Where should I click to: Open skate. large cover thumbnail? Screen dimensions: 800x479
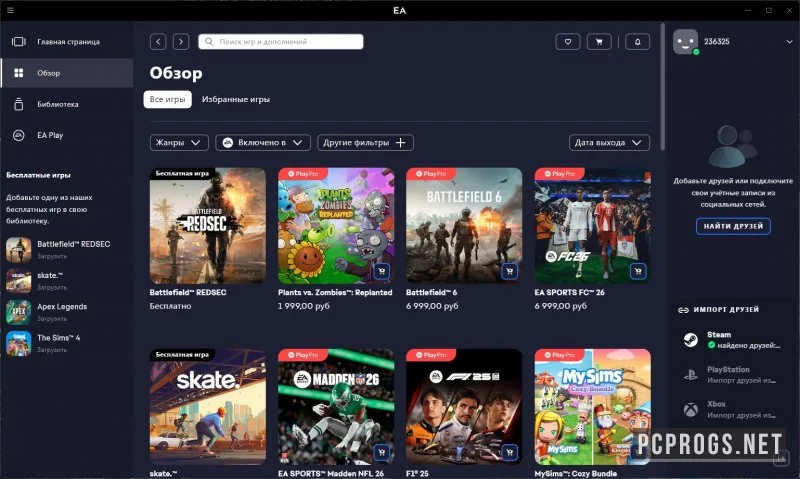click(x=208, y=407)
